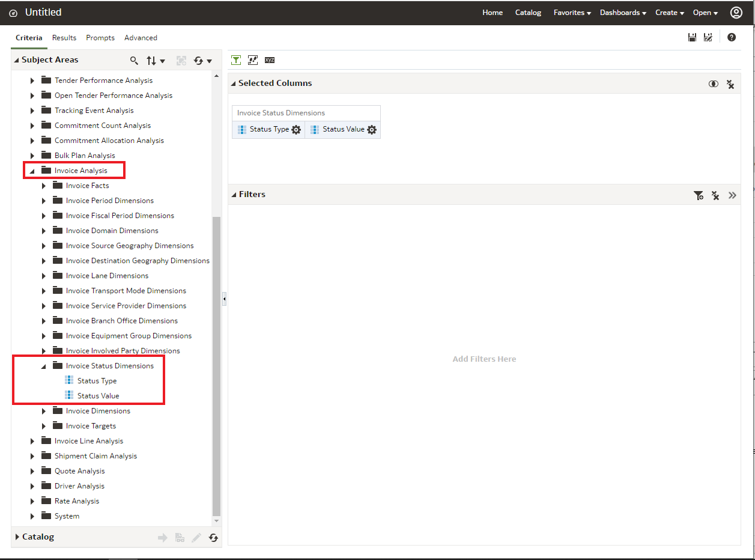Select Quote Analysis in the tree

pyautogui.click(x=79, y=471)
